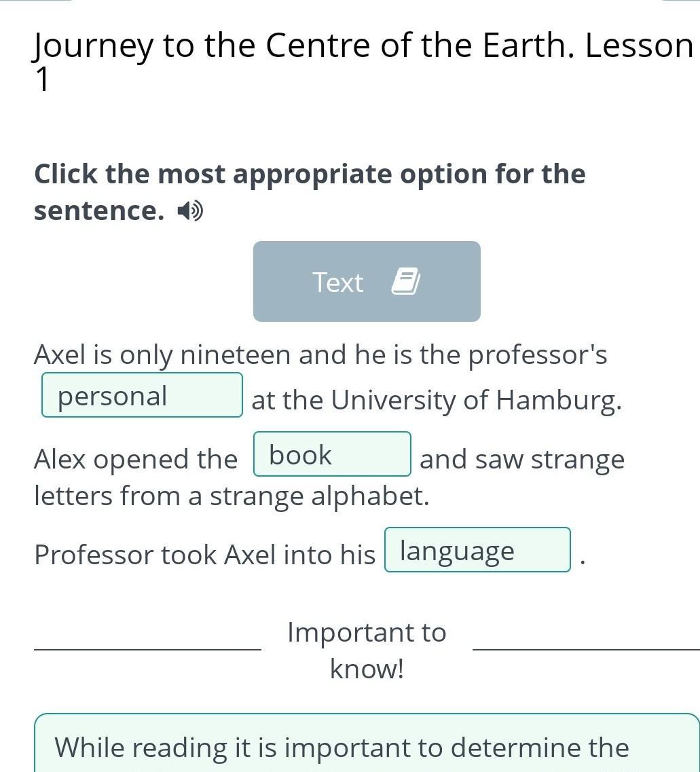Image resolution: width=700 pixels, height=772 pixels.
Task: Click the text "at the University of Hamburg."
Action: coord(436,400)
